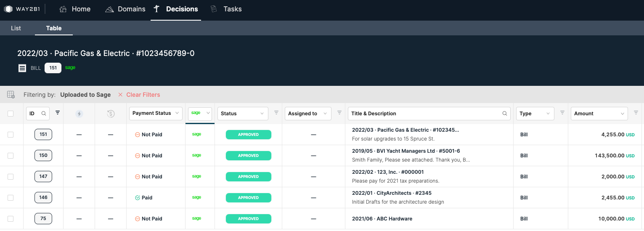644x231 pixels.
Task: Click the filter icon beside Type column
Action: pos(562,113)
